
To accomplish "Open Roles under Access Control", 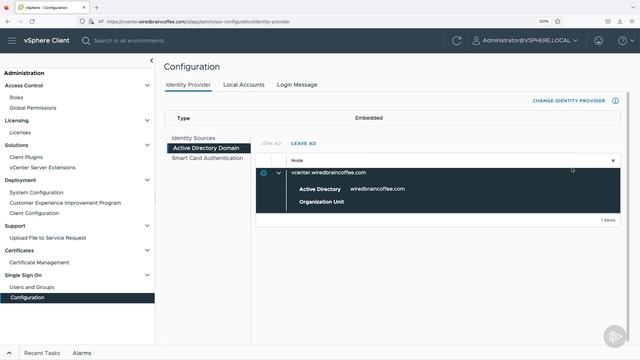I will coord(16,98).
